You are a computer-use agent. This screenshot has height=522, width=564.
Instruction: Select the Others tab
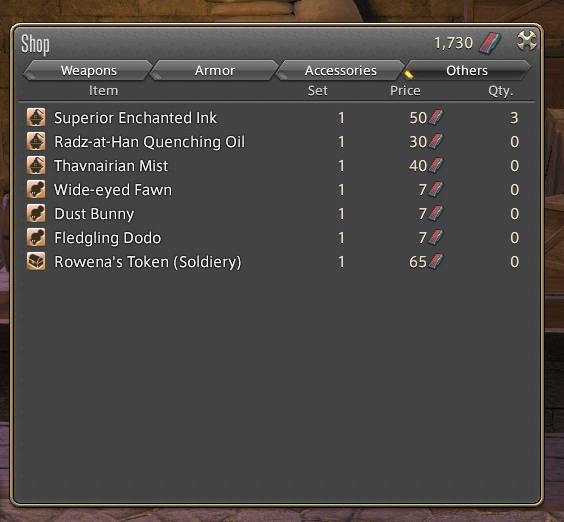pos(467,71)
